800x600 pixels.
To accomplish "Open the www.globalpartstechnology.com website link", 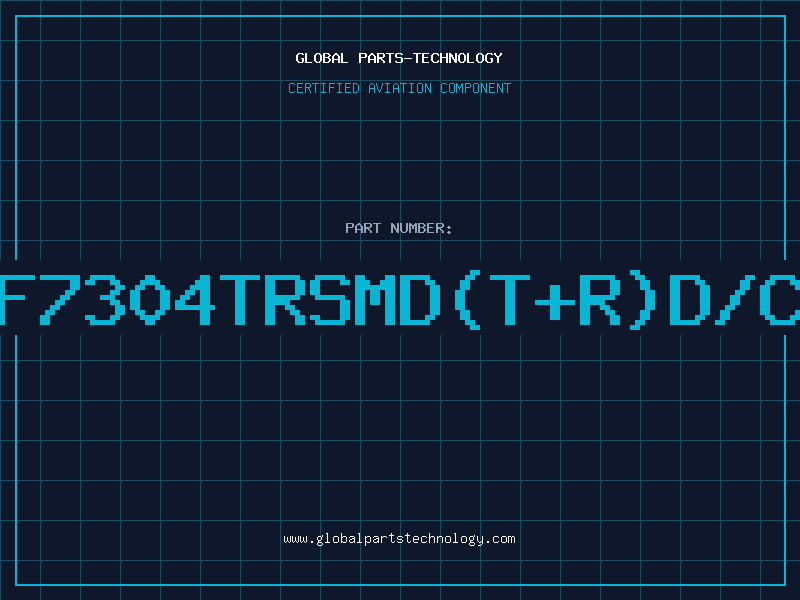I will [399, 539].
